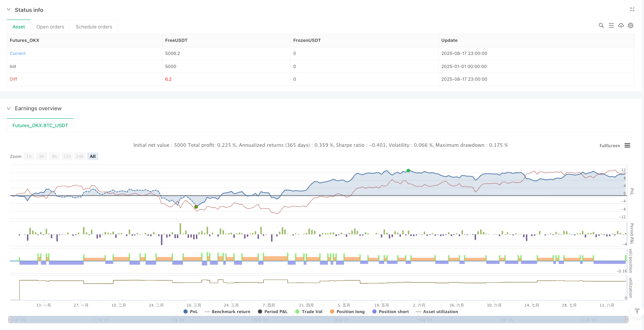Screen dimensions: 644x330
Task: Open the chart hamburger menu beside FullScreen
Action: click(627, 146)
